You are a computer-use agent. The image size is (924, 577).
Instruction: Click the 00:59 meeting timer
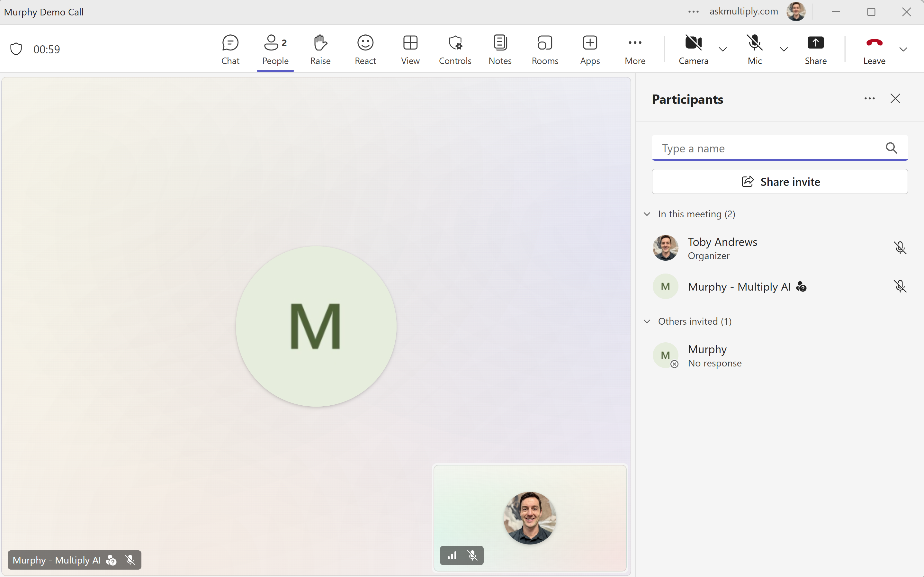(47, 49)
